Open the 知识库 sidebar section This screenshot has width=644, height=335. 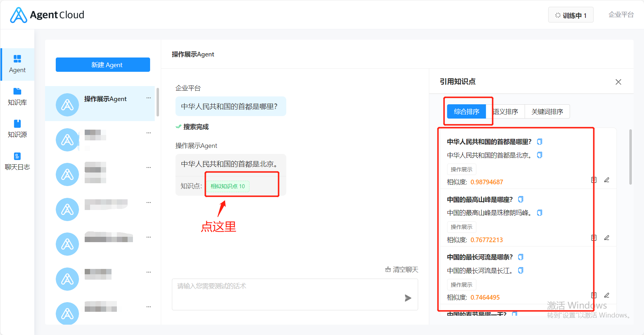(x=17, y=96)
